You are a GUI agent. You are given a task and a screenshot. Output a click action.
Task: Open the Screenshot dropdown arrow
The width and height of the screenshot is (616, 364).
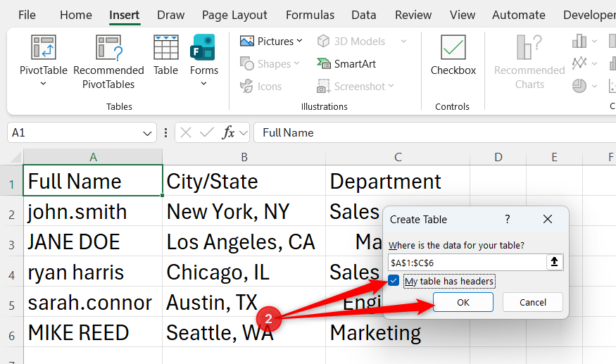click(391, 86)
